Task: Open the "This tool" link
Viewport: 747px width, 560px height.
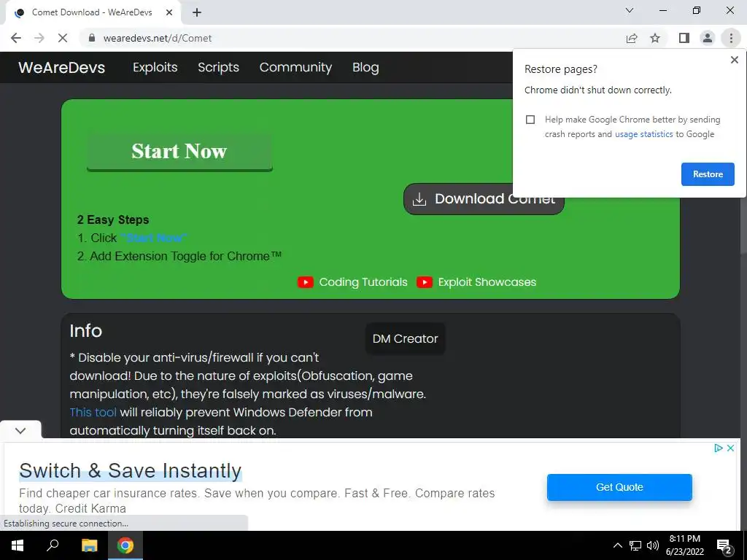Action: (x=93, y=413)
